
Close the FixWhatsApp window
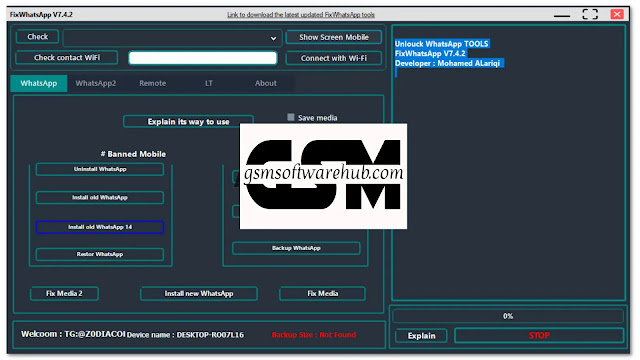[x=617, y=14]
